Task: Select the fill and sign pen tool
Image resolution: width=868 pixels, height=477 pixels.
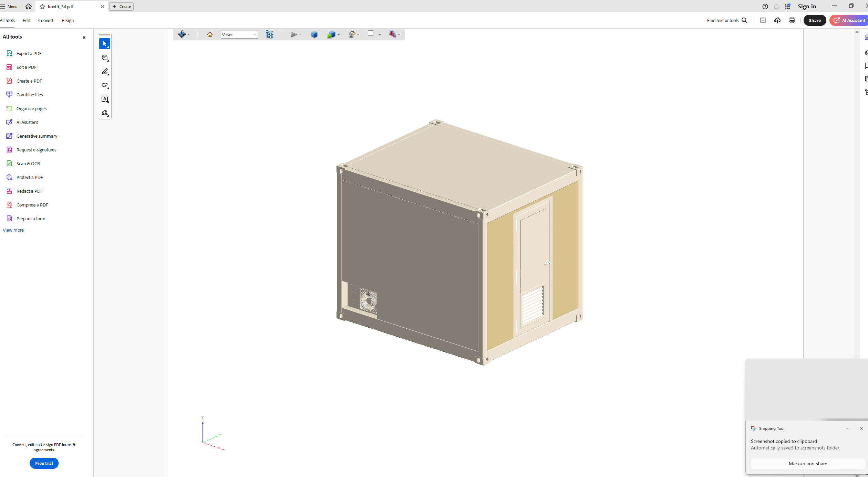Action: [x=105, y=113]
